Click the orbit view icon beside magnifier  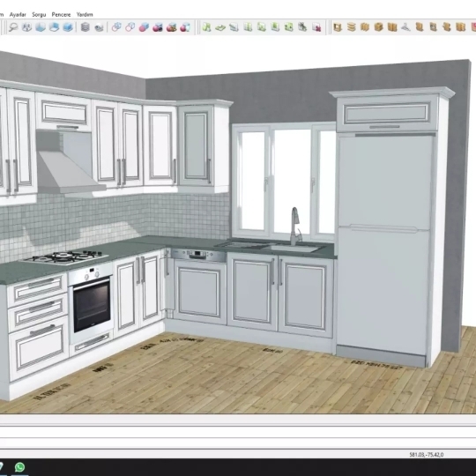[x=27, y=27]
